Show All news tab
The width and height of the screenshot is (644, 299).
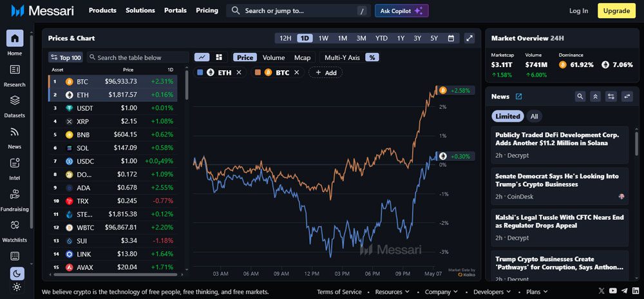tap(534, 116)
